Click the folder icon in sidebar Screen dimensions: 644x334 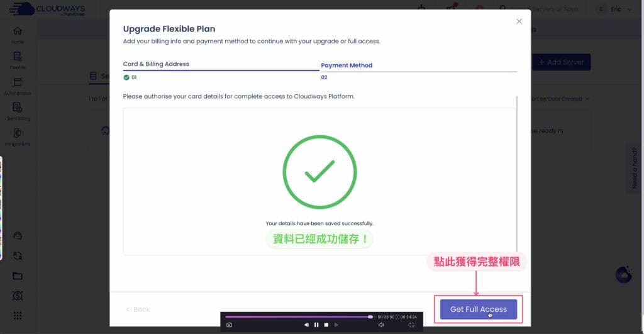[x=18, y=276]
